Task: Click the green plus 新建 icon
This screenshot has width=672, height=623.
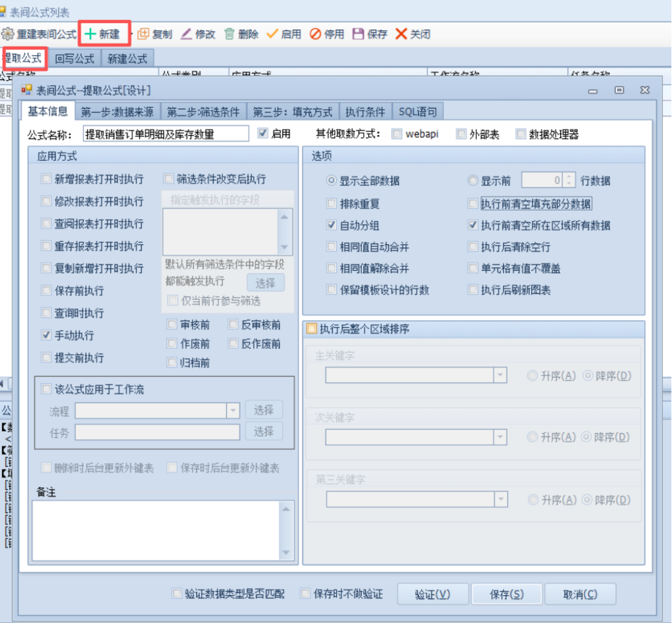Action: pos(90,34)
